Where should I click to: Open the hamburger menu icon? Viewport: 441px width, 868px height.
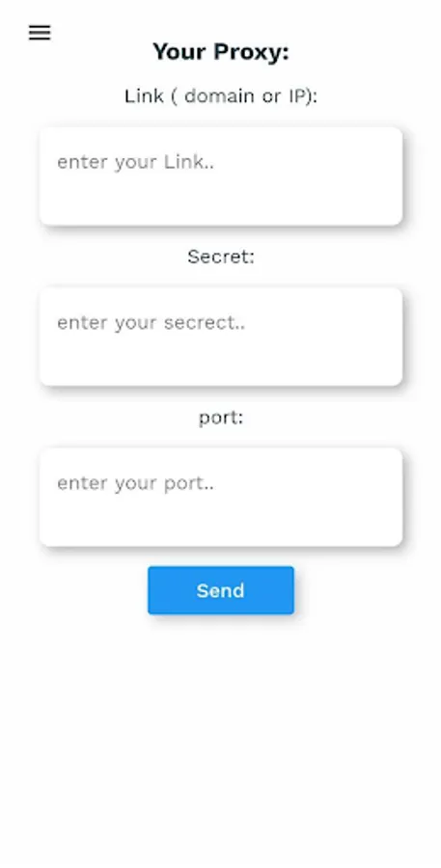tap(40, 33)
